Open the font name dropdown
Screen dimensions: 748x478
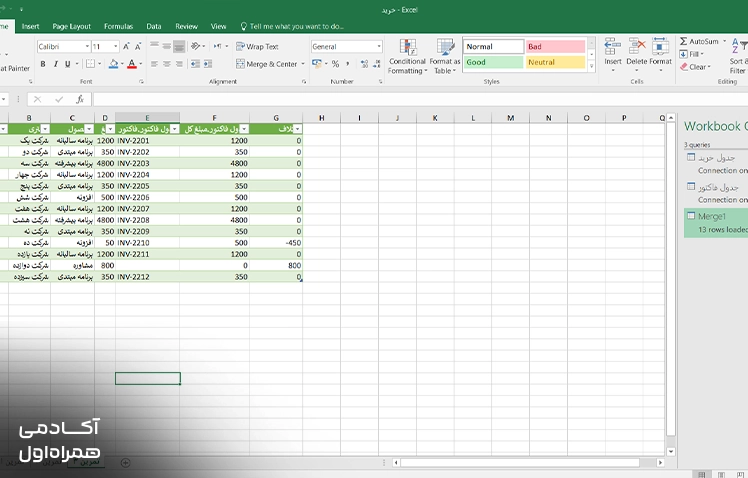click(x=87, y=46)
